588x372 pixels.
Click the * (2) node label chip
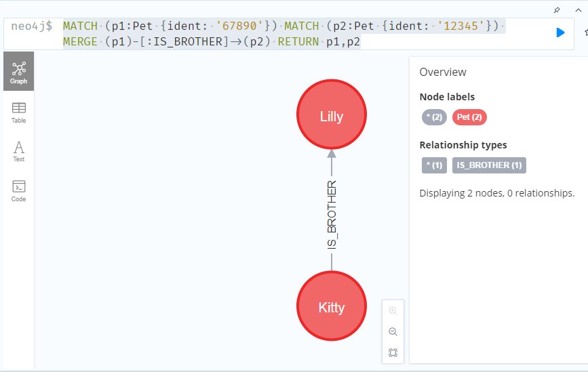click(434, 117)
